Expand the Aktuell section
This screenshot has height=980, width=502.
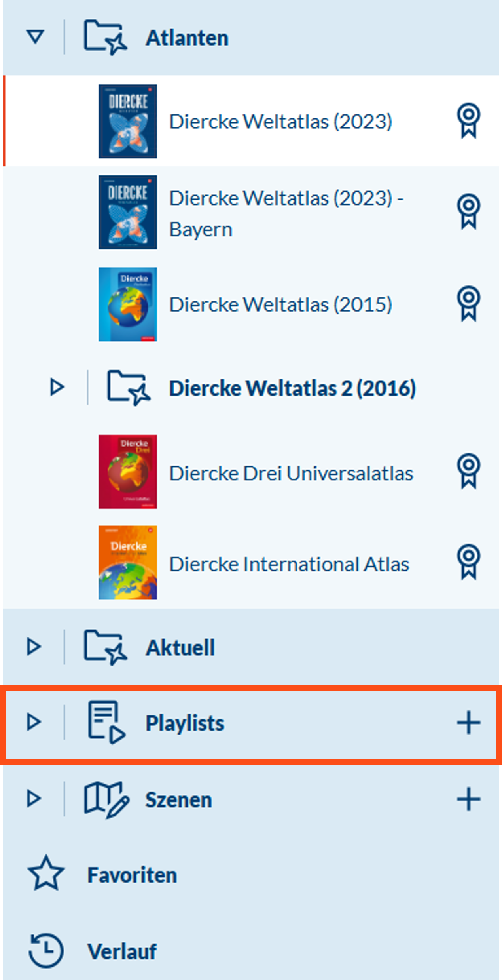(x=34, y=647)
